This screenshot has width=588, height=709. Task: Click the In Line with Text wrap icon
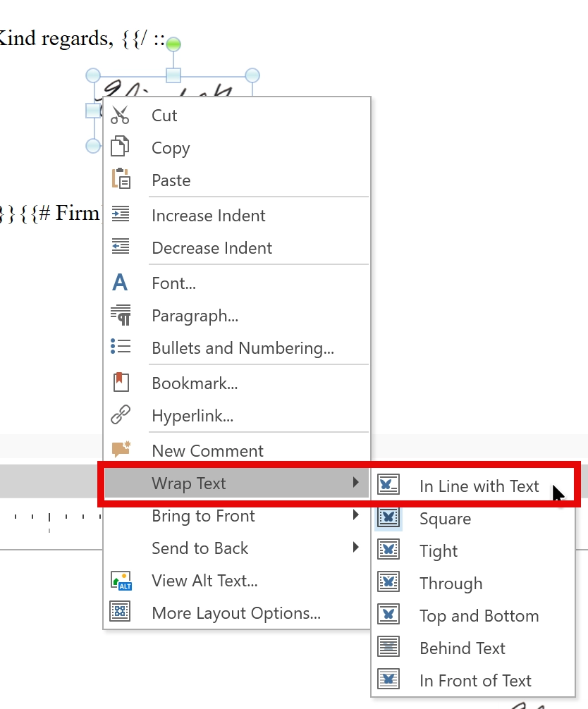[x=388, y=484]
